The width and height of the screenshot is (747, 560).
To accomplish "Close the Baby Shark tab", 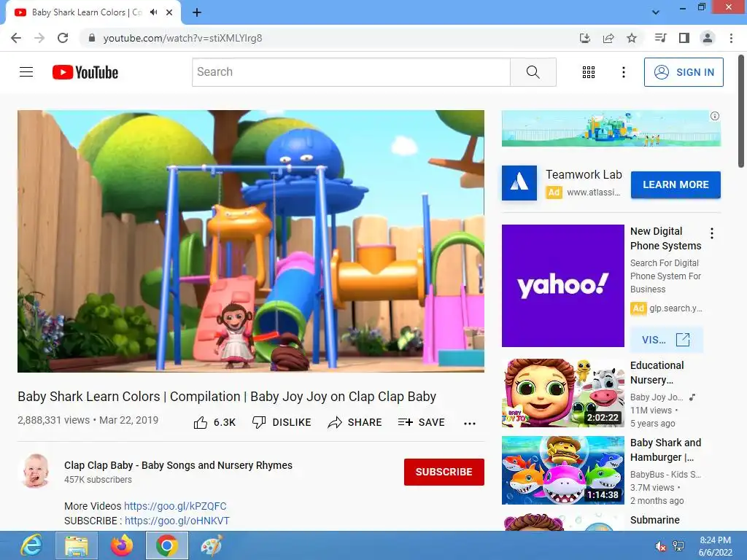I will pyautogui.click(x=169, y=12).
